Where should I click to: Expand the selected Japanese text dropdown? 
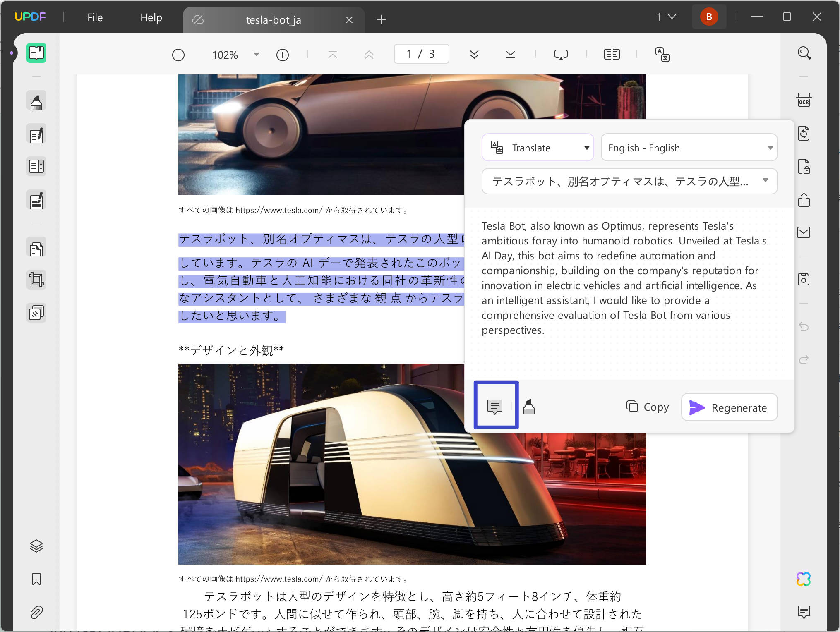(x=765, y=181)
